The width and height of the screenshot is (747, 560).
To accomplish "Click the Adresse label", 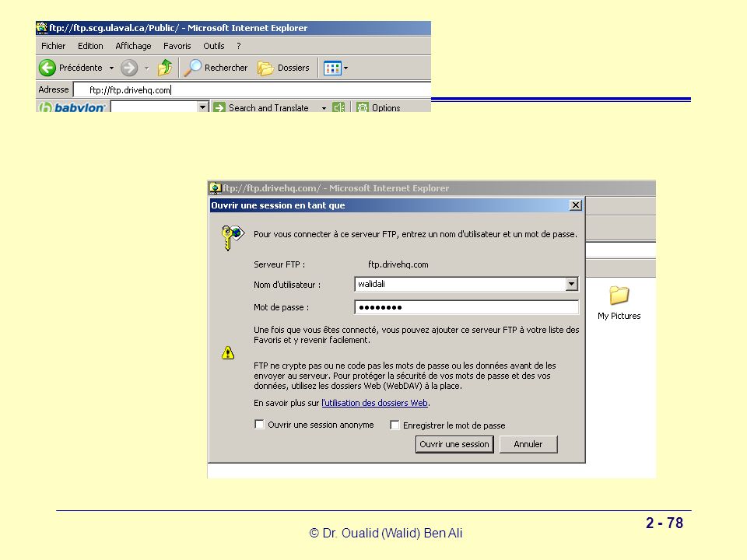I will (x=54, y=89).
